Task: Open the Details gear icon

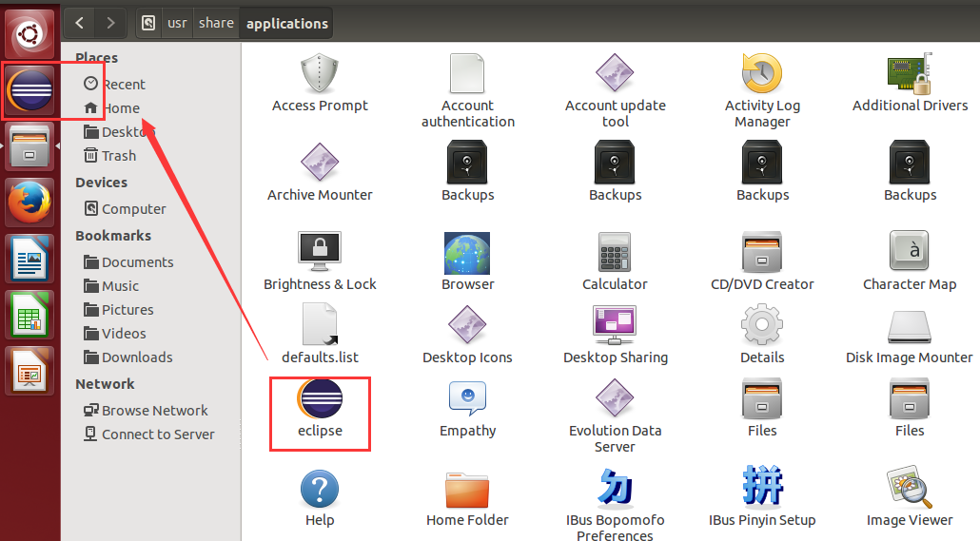Action: click(762, 325)
